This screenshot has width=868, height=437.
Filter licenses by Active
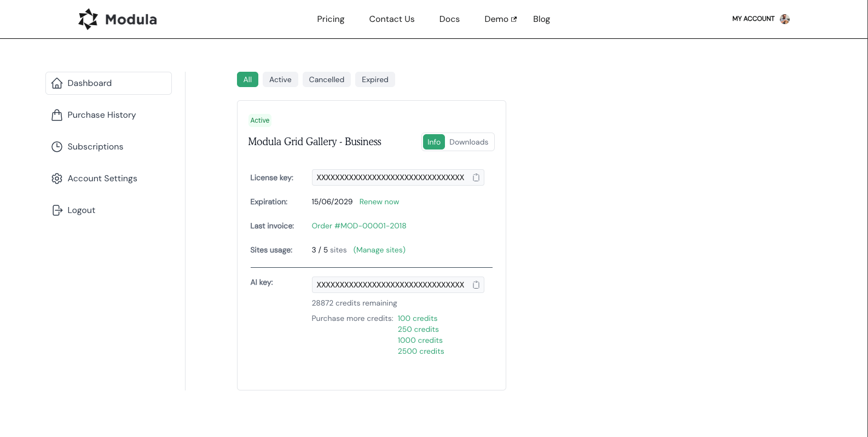tap(280, 79)
